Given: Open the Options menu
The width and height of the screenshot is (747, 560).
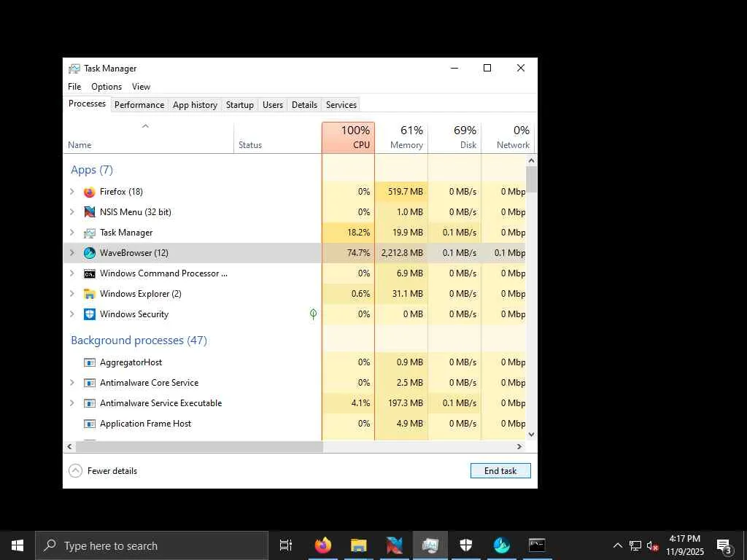Looking at the screenshot, I should tap(107, 87).
